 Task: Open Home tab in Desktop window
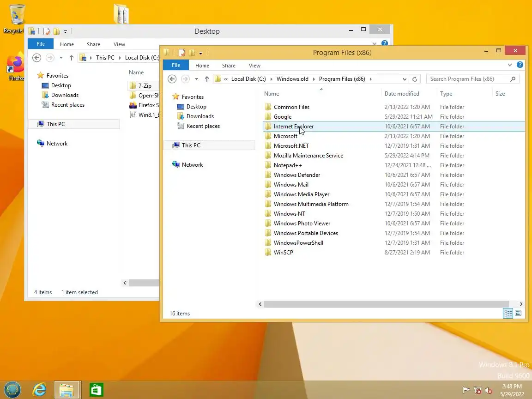point(67,44)
